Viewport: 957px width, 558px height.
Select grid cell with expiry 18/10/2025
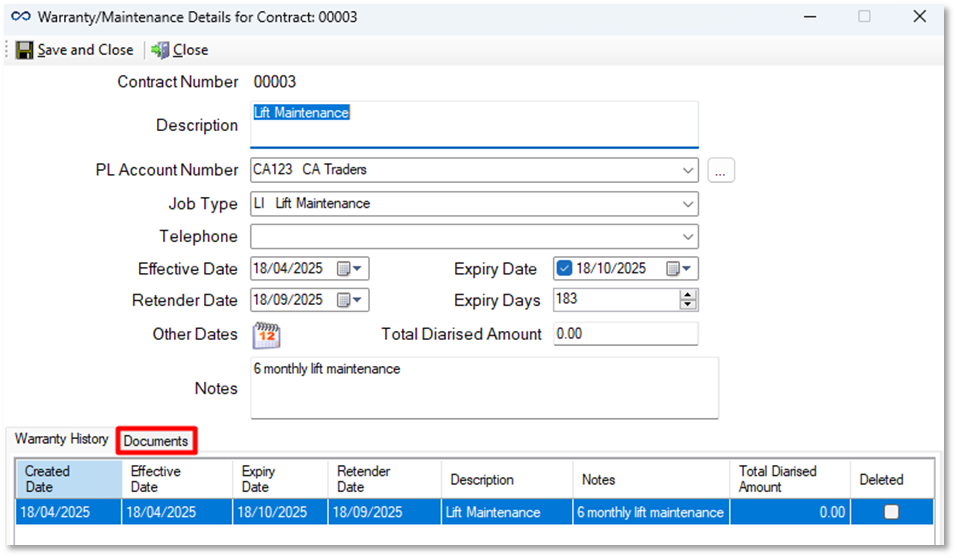280,512
